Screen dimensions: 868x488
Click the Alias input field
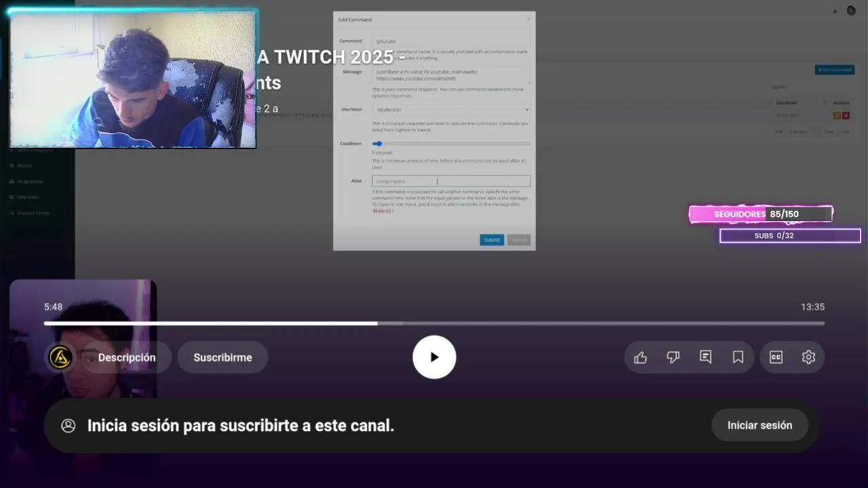point(451,181)
